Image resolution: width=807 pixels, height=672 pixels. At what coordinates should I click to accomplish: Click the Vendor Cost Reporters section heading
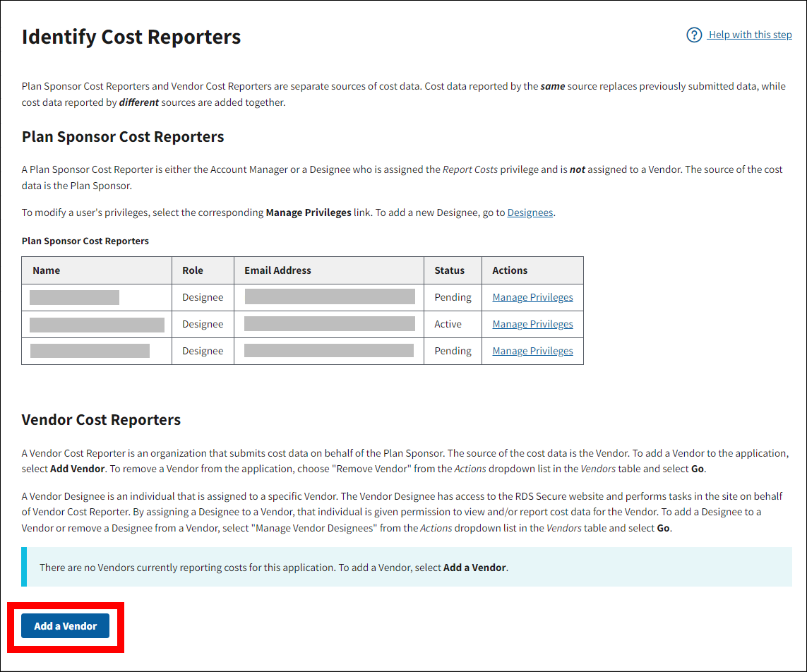click(101, 420)
